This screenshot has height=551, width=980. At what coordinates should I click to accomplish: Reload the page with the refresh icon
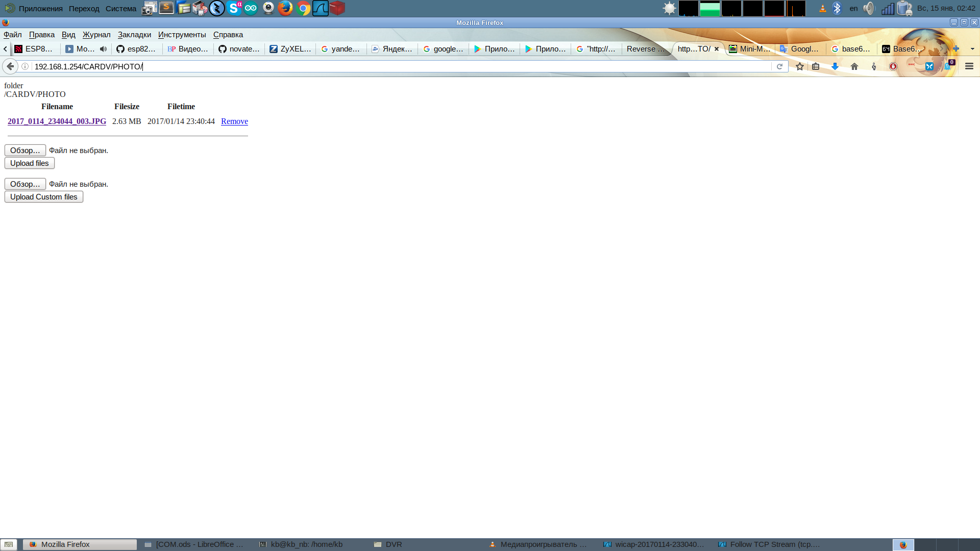pyautogui.click(x=779, y=67)
